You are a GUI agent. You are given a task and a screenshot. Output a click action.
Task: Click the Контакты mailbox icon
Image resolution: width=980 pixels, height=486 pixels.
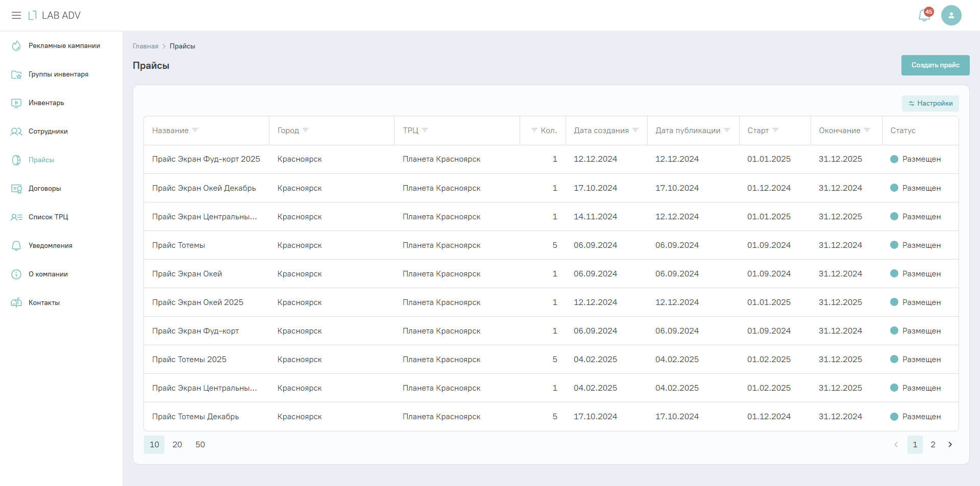coord(16,303)
